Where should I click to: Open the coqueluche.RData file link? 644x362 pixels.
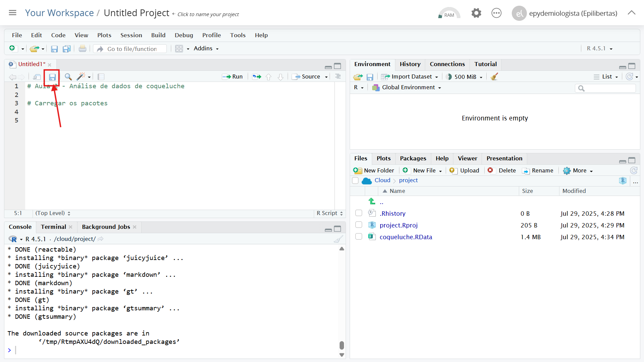click(x=406, y=237)
